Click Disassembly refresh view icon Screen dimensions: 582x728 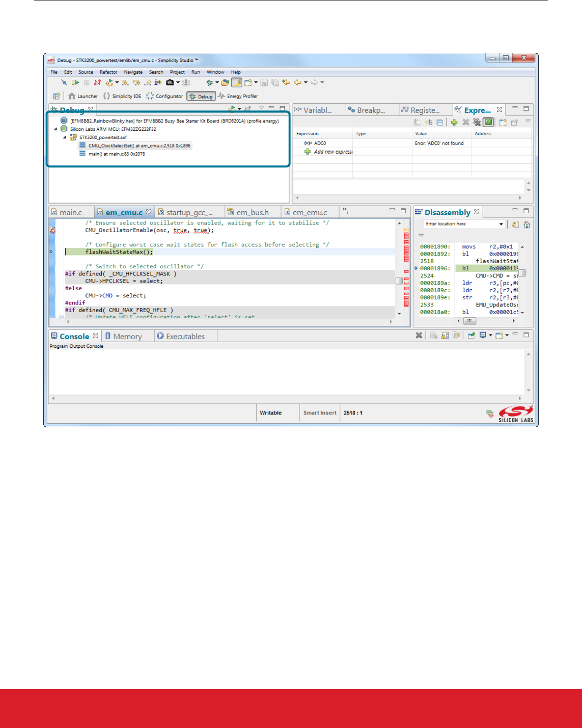515,224
